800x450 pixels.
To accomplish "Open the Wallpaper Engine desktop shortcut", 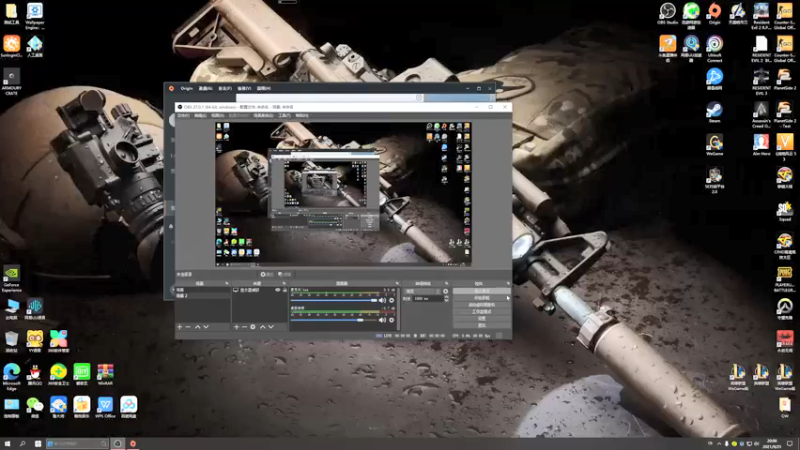I will (35, 16).
